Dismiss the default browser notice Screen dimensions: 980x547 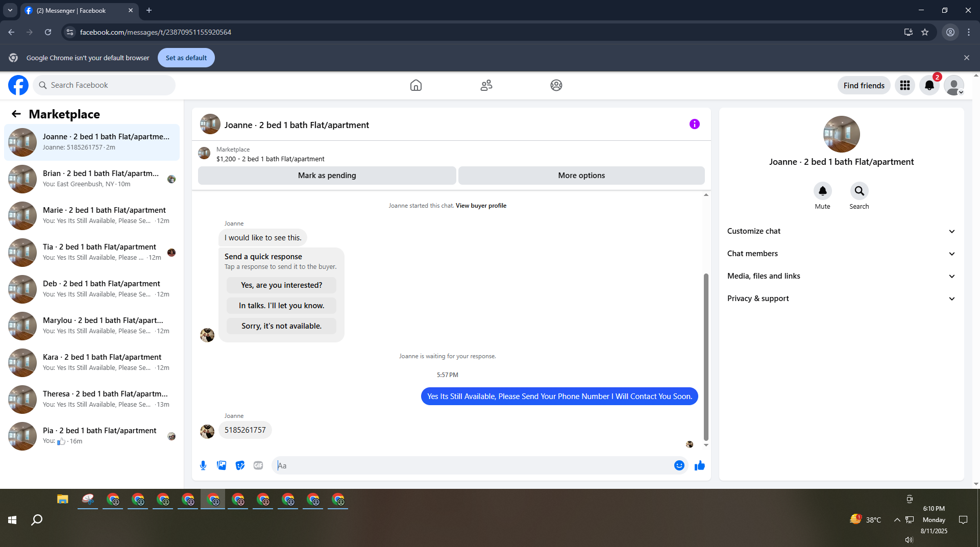click(x=967, y=58)
